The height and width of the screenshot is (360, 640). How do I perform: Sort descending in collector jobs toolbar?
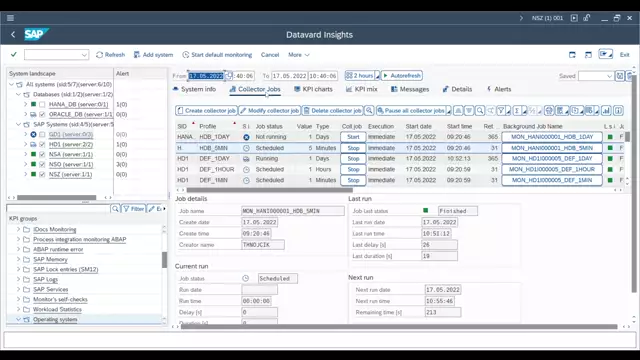click(469, 111)
